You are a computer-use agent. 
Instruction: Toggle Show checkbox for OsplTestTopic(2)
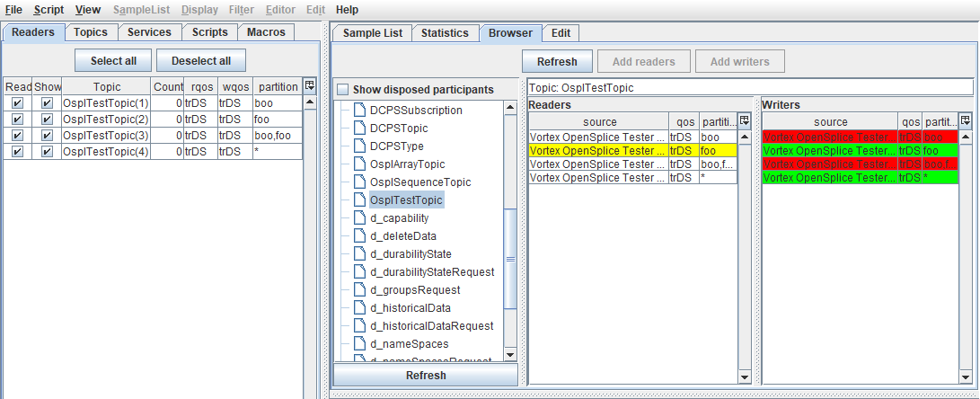47,120
